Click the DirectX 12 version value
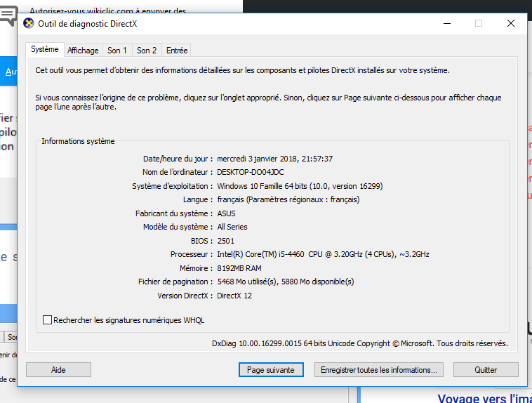This screenshot has width=532, height=403. coord(234,296)
